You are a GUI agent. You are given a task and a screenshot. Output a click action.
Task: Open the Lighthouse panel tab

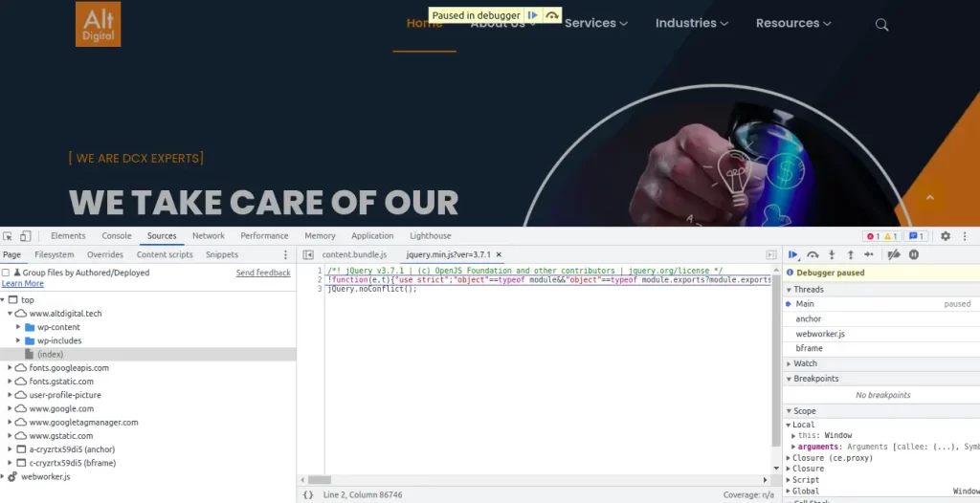click(x=430, y=236)
